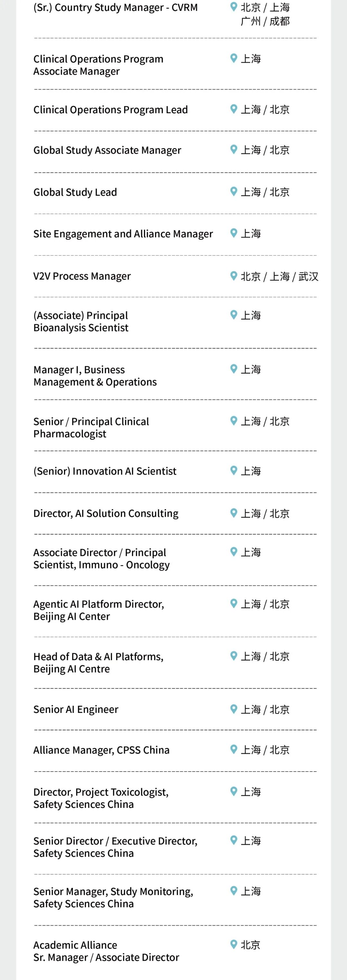Open (Sr.) Country Study Manager - CVRM listing
Viewport: 347px width, 980px height.
(116, 8)
